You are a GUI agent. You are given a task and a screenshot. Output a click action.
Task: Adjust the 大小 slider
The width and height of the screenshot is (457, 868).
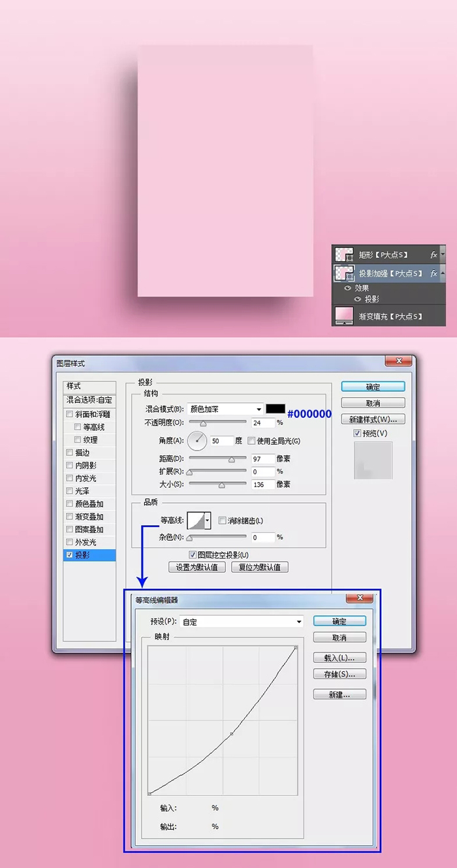pyautogui.click(x=222, y=485)
